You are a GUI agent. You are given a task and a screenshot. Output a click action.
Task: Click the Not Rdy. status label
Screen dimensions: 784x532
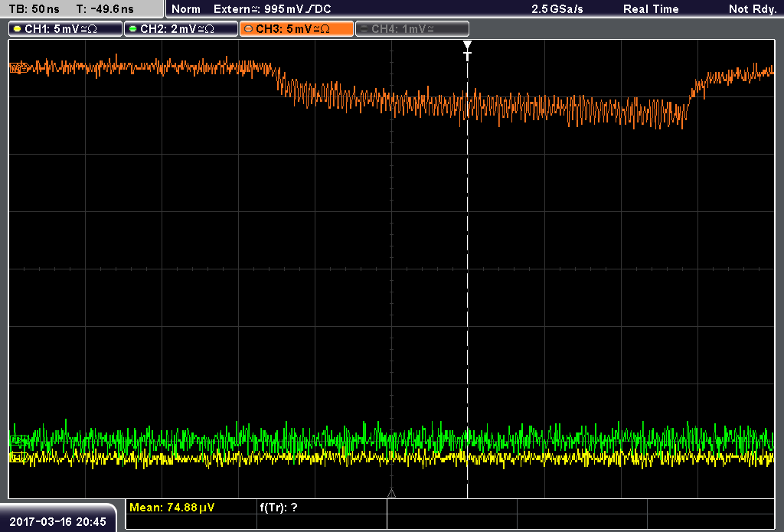(753, 9)
